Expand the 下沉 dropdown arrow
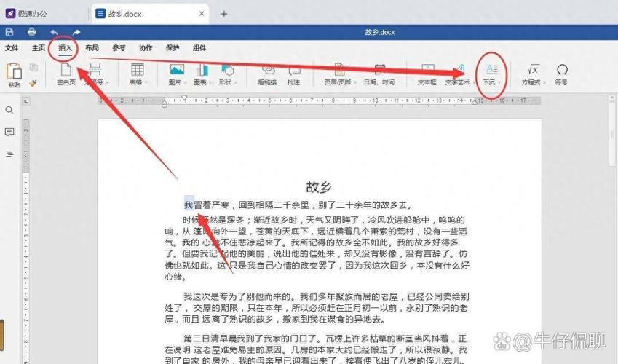 499,82
